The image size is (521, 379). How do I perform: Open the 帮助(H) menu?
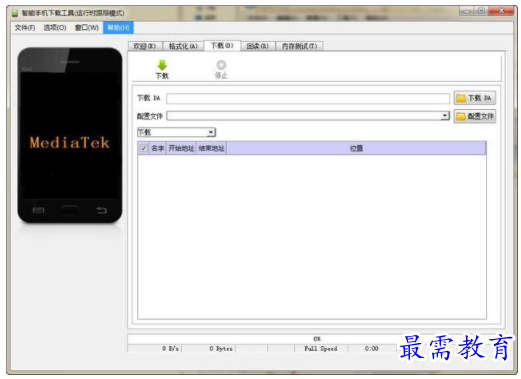click(118, 28)
